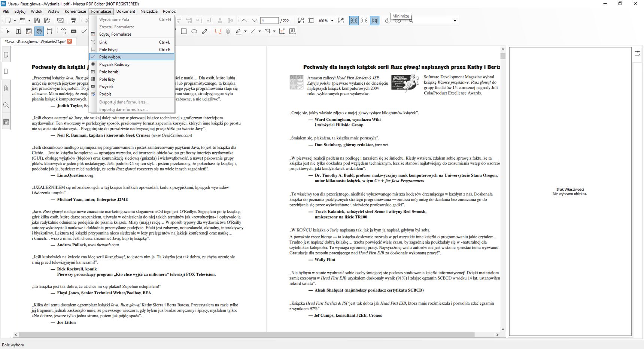Open the Widok menu

pyautogui.click(x=37, y=11)
